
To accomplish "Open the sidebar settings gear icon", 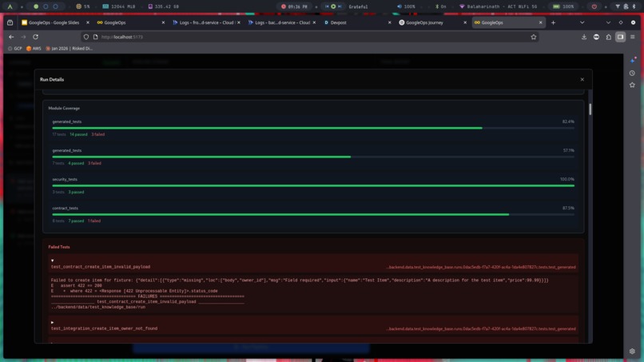I will coord(632,352).
